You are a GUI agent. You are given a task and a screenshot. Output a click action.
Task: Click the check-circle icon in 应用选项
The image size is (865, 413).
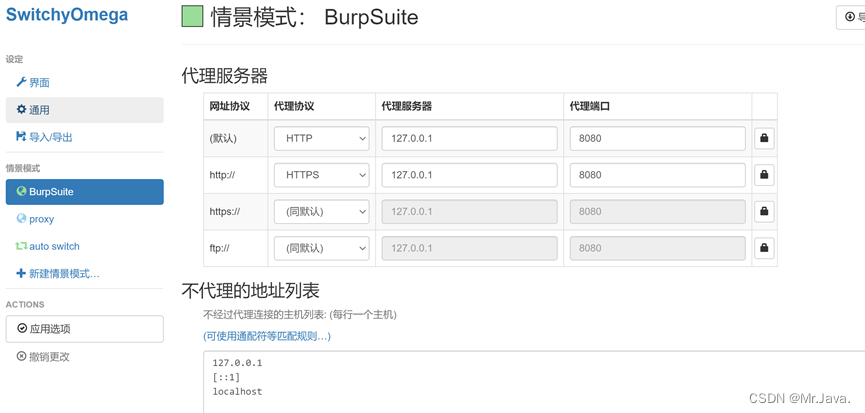coord(22,329)
